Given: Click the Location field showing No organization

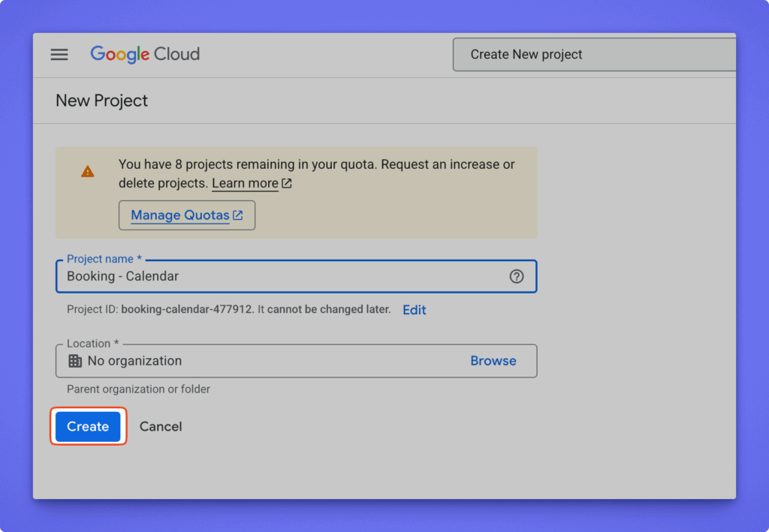Looking at the screenshot, I should coord(263,361).
